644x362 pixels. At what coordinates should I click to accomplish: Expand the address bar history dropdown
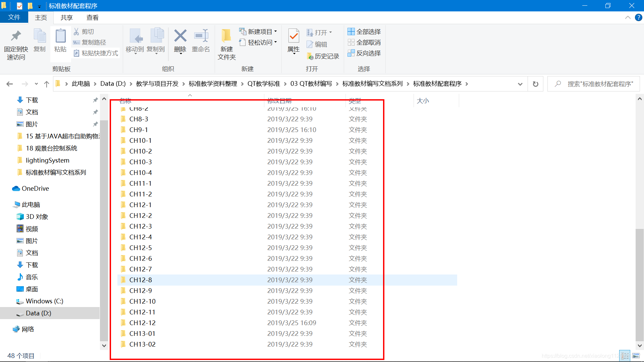[520, 84]
